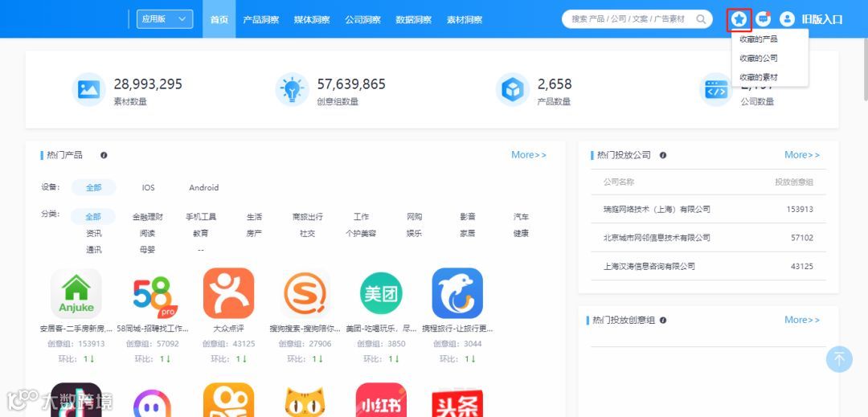Click info icon beside 热门投放公司

pos(662,155)
